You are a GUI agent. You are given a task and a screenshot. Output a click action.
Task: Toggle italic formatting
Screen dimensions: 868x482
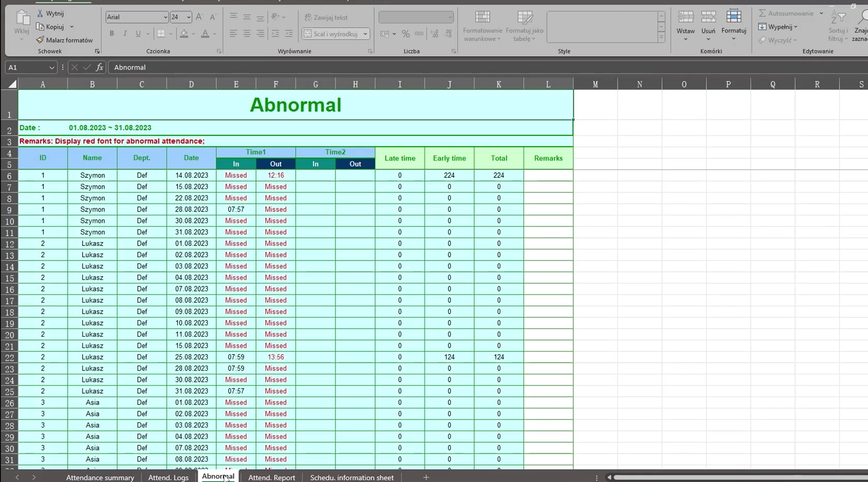click(125, 33)
